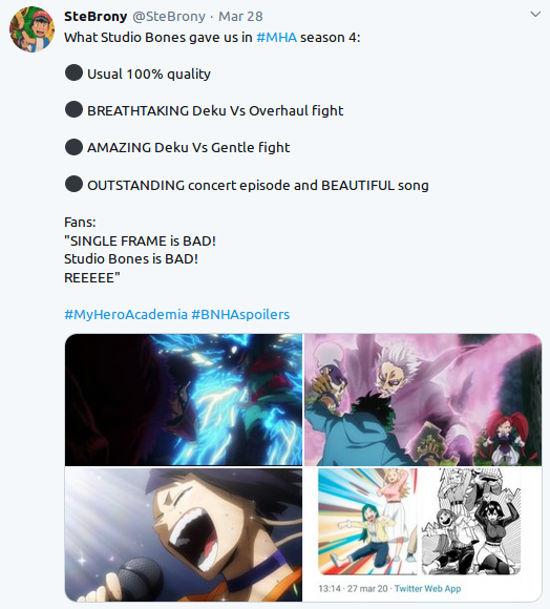Open the #MyHeroAcademia hashtag

click(x=126, y=314)
